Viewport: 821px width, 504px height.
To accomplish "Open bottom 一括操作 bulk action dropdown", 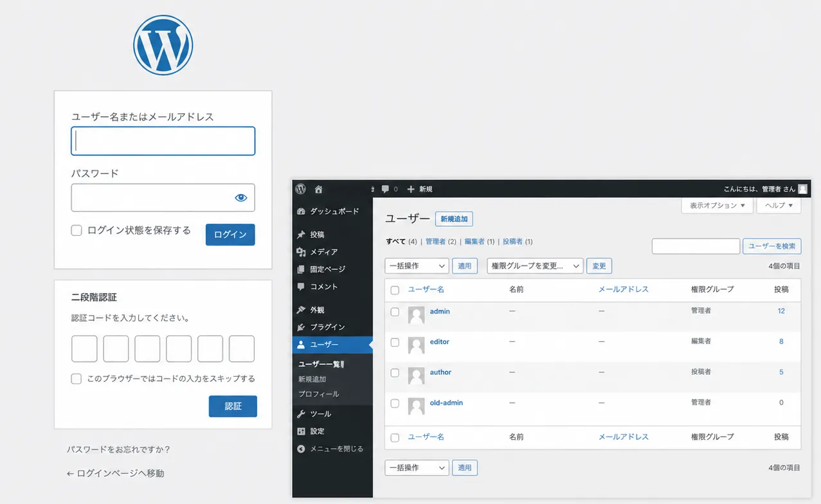I will [x=417, y=468].
